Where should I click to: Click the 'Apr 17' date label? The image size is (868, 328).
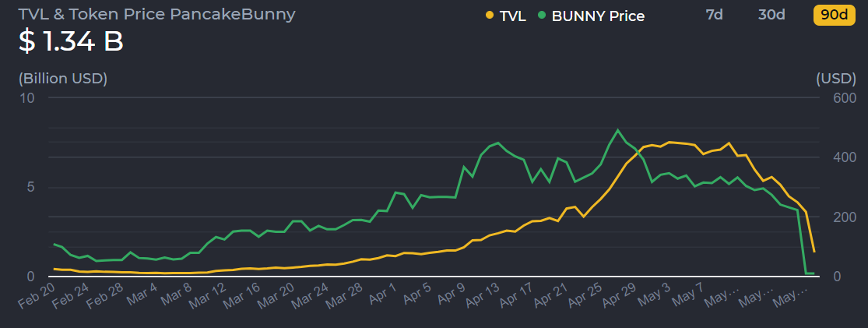[518, 294]
